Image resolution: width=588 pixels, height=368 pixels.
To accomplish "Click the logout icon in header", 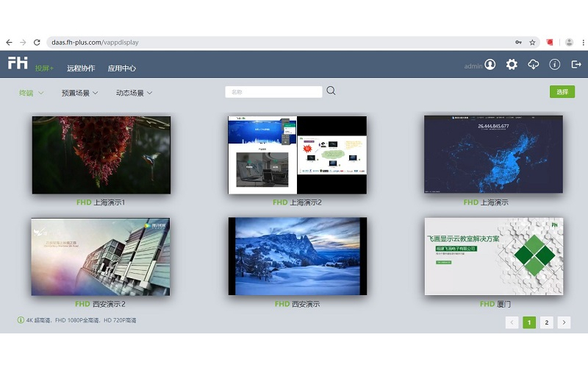I will (576, 65).
